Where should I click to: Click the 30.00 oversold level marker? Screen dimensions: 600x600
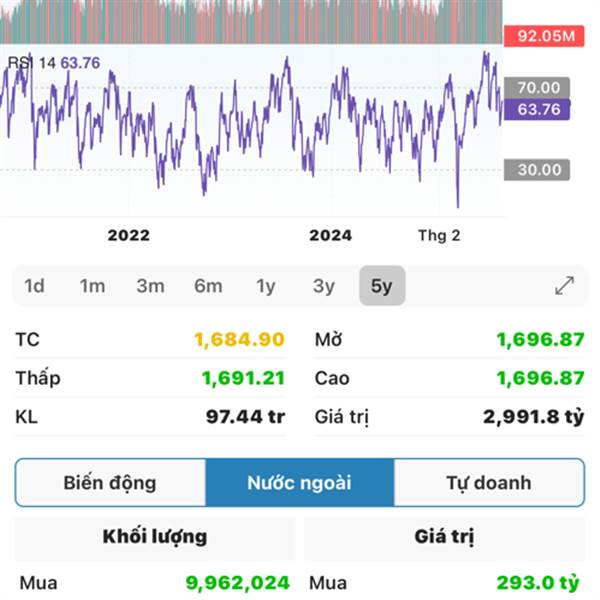pos(538,170)
